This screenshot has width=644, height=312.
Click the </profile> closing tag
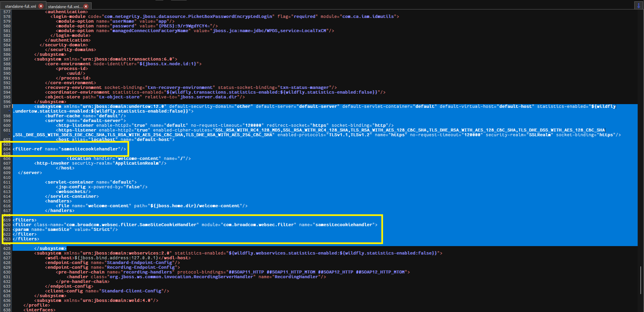tap(37, 305)
